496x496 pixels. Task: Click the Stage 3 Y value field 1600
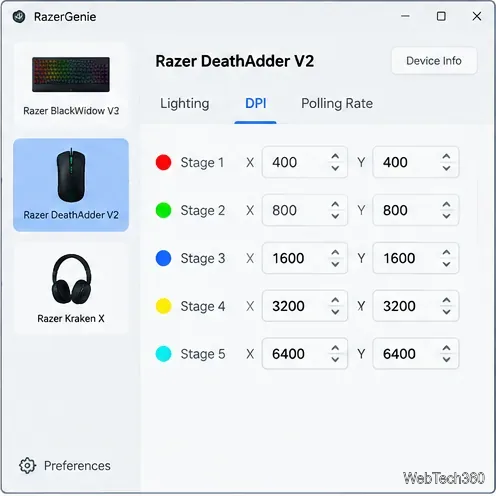click(x=416, y=258)
